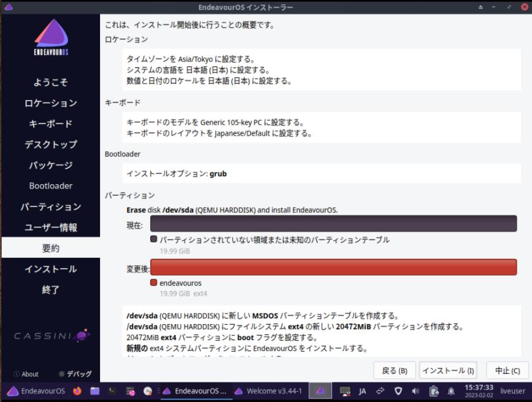Image resolution: width=532 pixels, height=402 pixels.
Task: Select the パッケージ step in sidebar
Action: click(x=50, y=165)
